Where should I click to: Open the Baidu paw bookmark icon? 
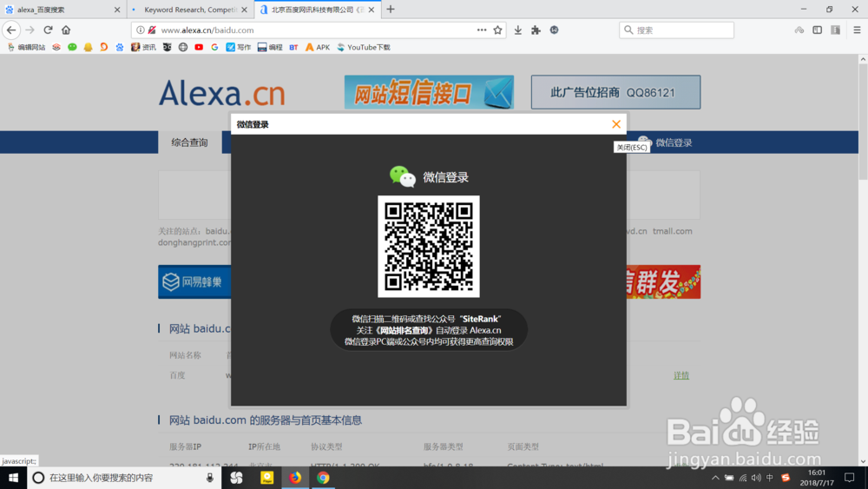(x=120, y=47)
